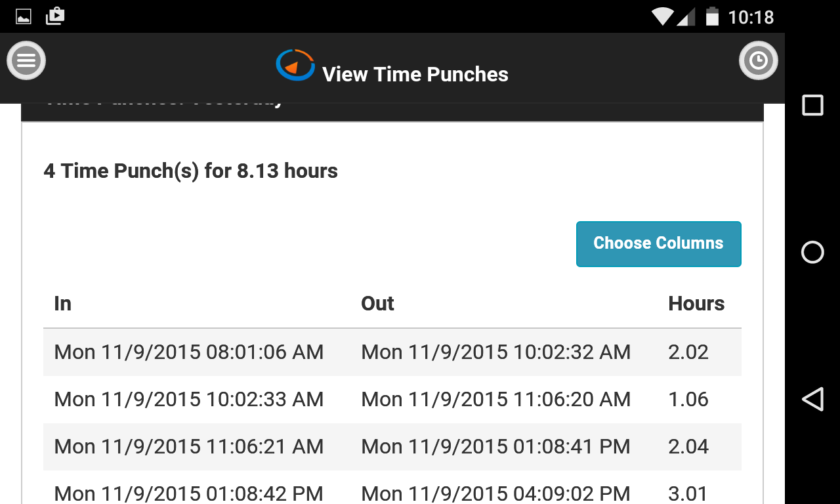Tap the Play Store notification icon

coord(55,16)
